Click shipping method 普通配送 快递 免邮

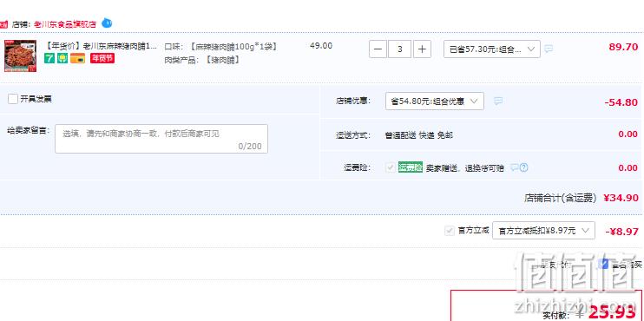(419, 135)
